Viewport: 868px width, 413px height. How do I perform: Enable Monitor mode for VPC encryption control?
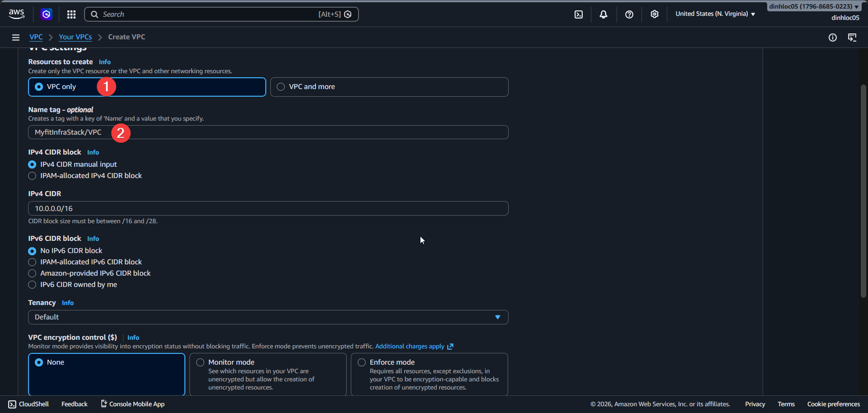pyautogui.click(x=199, y=362)
